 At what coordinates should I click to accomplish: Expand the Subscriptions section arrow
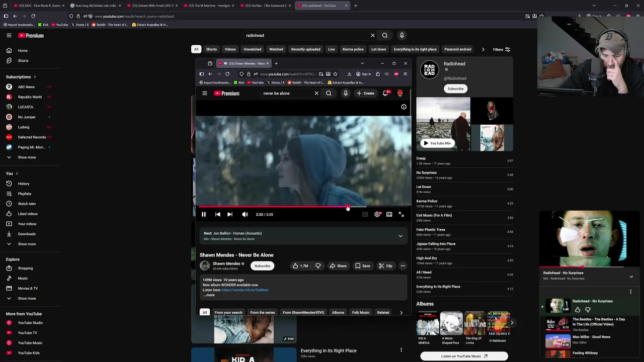point(35,77)
